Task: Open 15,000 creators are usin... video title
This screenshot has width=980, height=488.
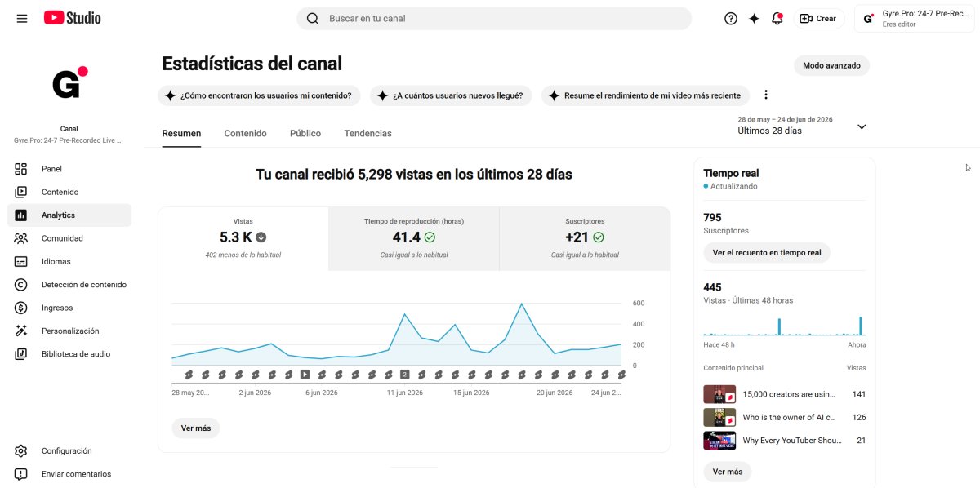Action: (789, 394)
